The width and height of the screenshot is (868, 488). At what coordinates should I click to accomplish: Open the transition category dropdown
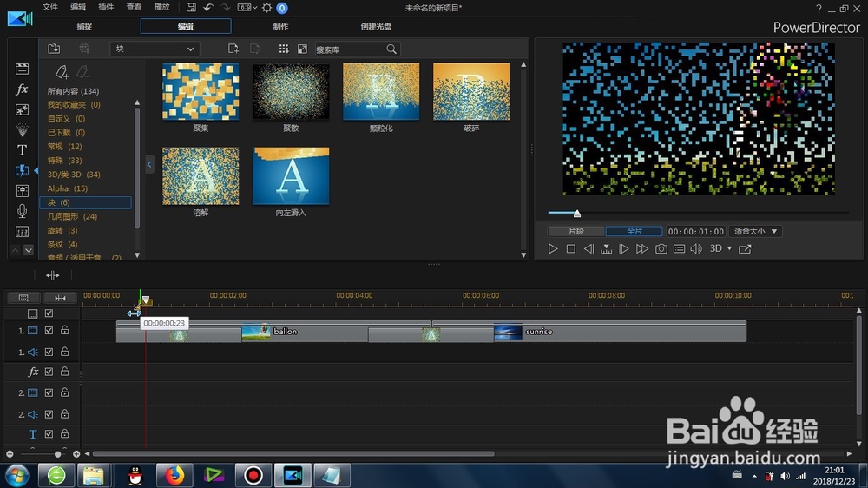(155, 49)
